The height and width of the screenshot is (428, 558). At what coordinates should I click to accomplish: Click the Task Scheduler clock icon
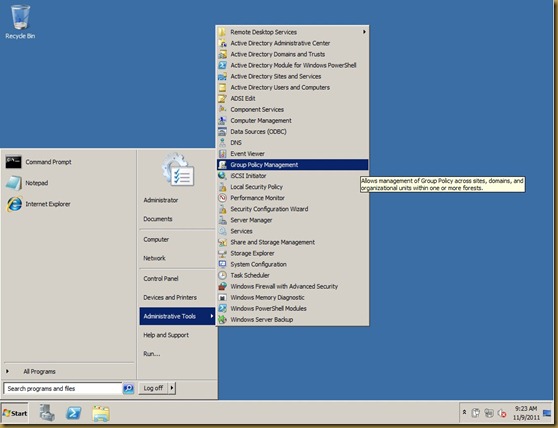222,275
